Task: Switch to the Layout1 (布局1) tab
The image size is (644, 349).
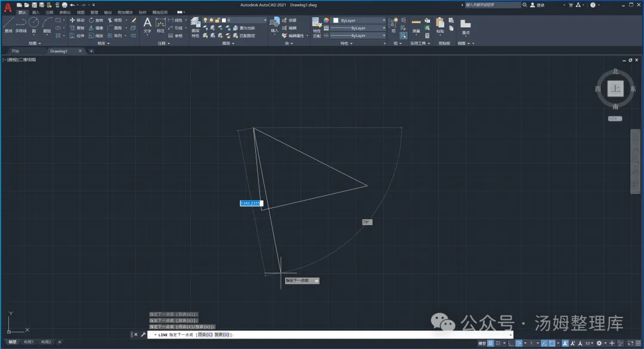Action: [29, 342]
